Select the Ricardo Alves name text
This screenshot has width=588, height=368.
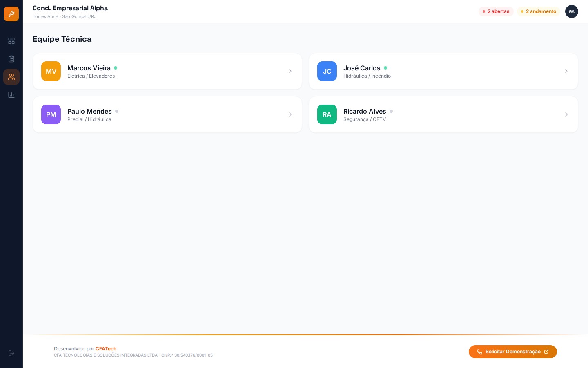[x=365, y=111]
